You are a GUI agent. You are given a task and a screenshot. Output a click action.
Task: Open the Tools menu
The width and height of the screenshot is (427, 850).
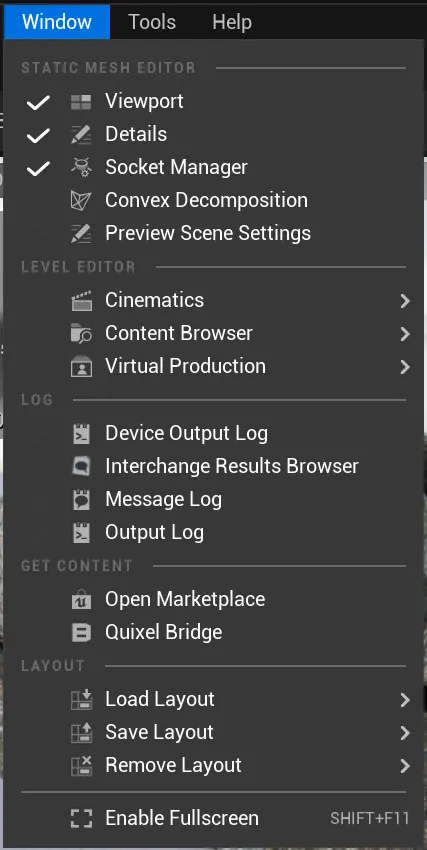point(152,22)
